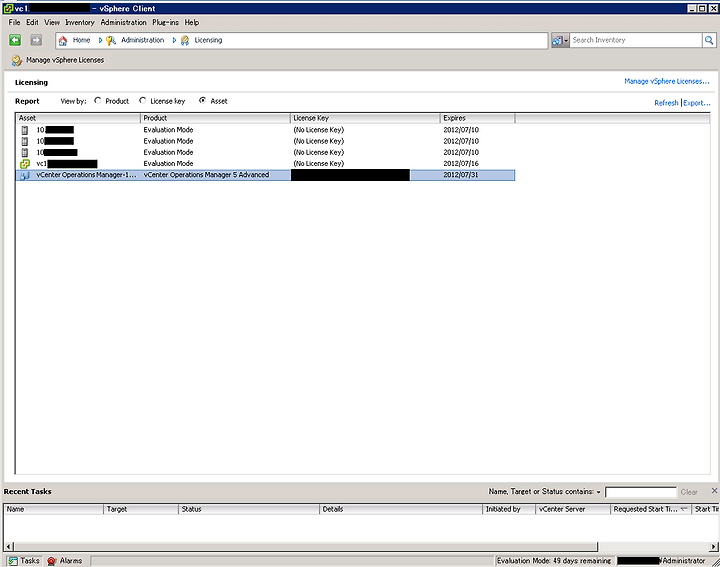Click the Refresh link

click(666, 103)
